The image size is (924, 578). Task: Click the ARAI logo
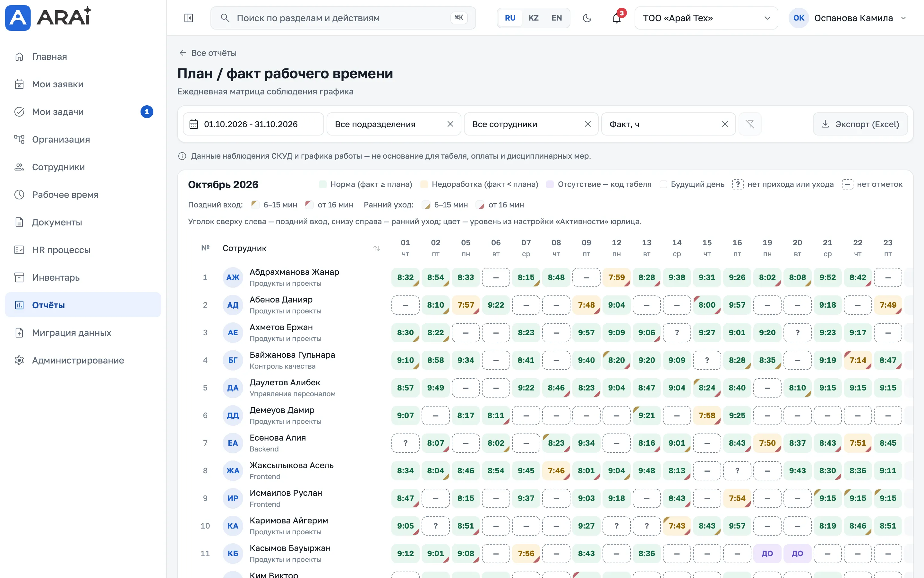click(x=48, y=18)
